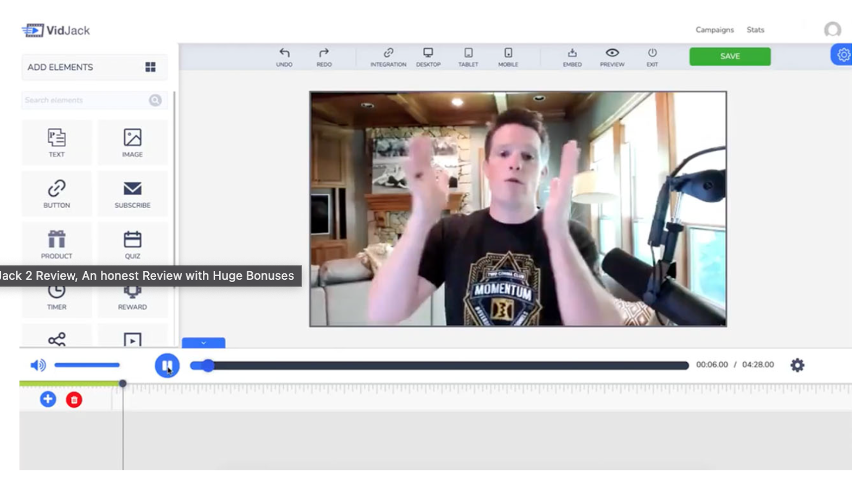Viewport: 868px width, 481px height.
Task: Add a new timeline track
Action: tap(48, 400)
